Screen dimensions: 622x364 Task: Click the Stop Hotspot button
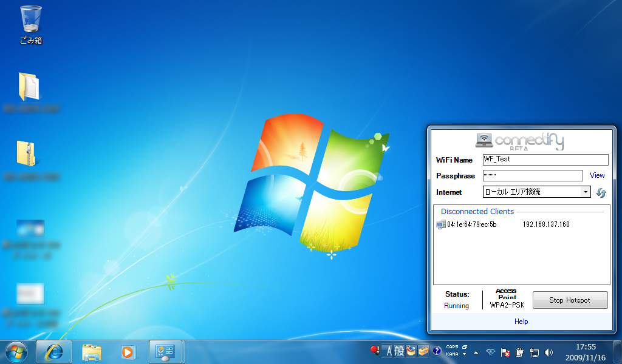[570, 300]
